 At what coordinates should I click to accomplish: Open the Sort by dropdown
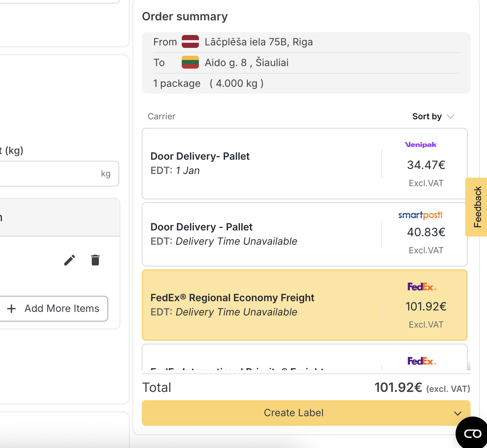coord(427,116)
